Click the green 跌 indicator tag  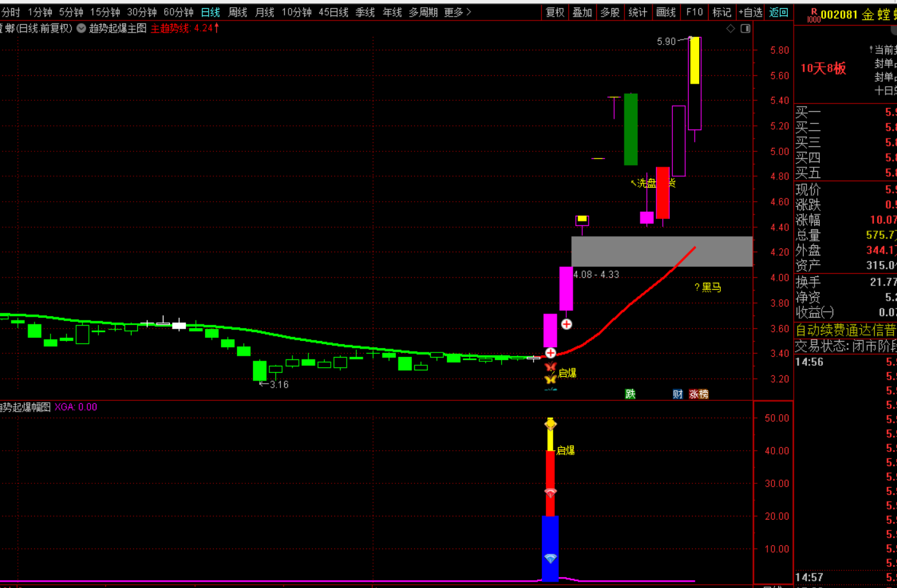630,394
